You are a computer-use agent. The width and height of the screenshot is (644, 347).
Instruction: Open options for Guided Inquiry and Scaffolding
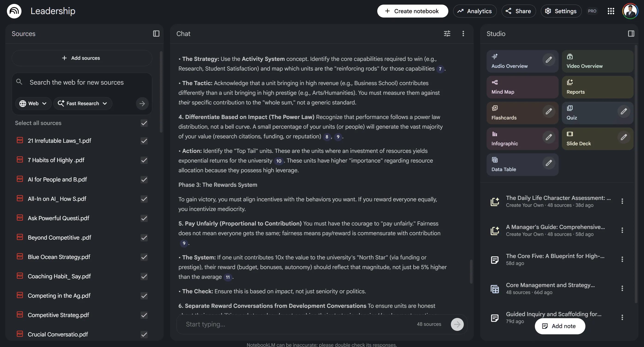(x=622, y=317)
